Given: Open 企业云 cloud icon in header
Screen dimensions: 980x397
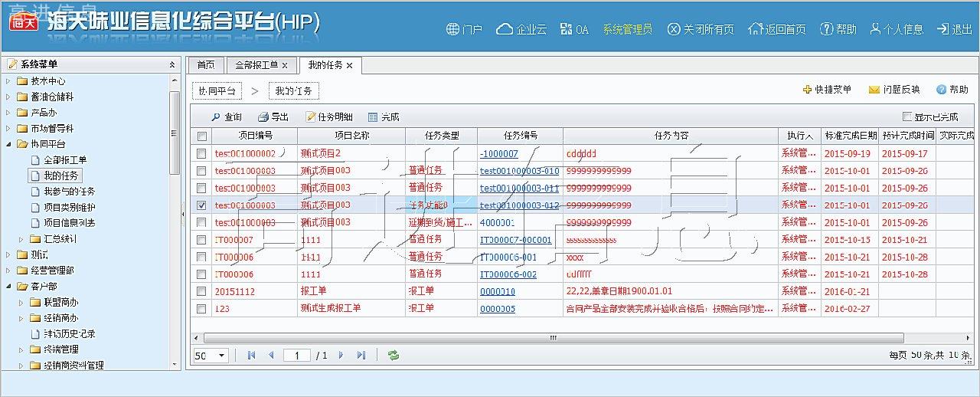Looking at the screenshot, I should [505, 29].
